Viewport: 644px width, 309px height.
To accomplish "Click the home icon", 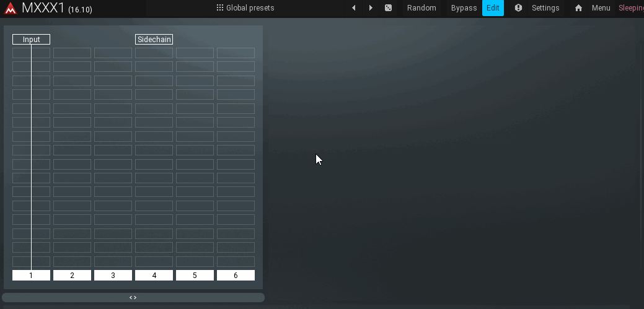I will click(x=578, y=8).
